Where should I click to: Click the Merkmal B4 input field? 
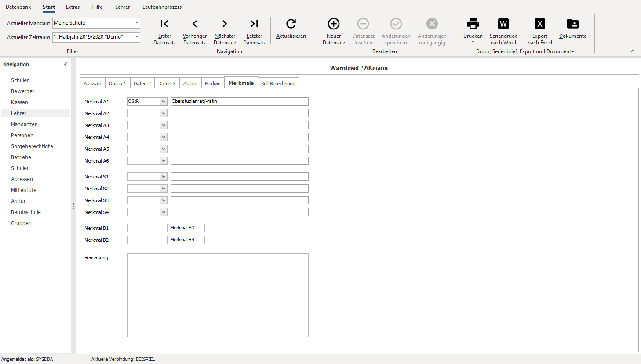click(x=224, y=240)
